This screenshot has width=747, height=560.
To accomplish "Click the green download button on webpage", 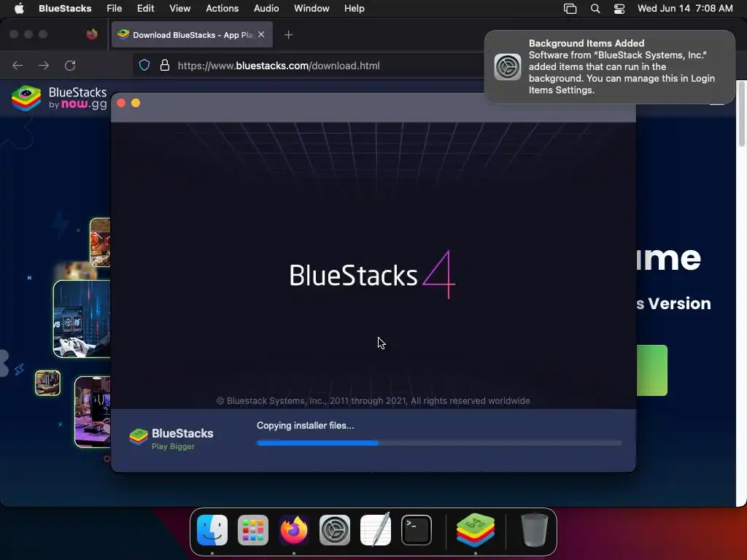I will tap(651, 370).
